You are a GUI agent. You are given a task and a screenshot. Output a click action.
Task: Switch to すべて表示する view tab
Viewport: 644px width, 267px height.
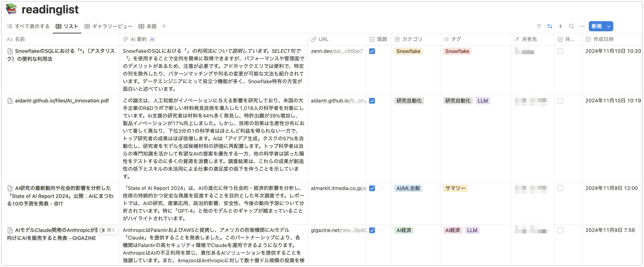click(28, 26)
